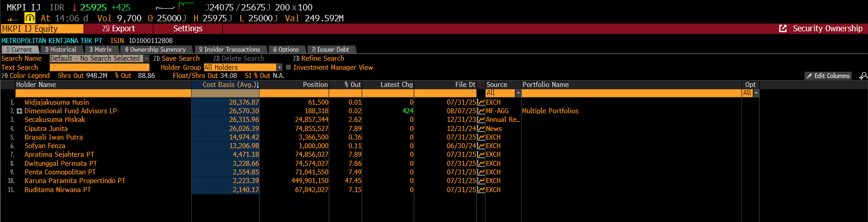Open holder Karuna Paramita Propertindo PT

(75, 181)
